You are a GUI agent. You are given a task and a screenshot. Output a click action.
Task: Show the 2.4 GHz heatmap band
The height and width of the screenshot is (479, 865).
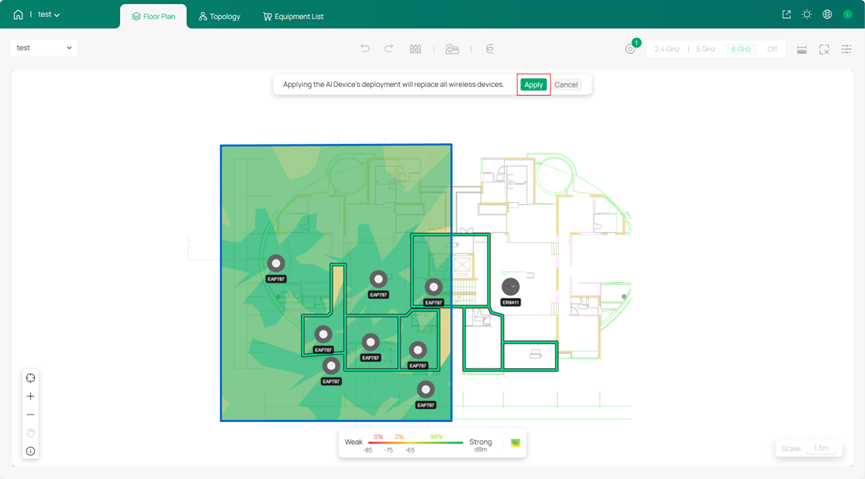coord(666,49)
